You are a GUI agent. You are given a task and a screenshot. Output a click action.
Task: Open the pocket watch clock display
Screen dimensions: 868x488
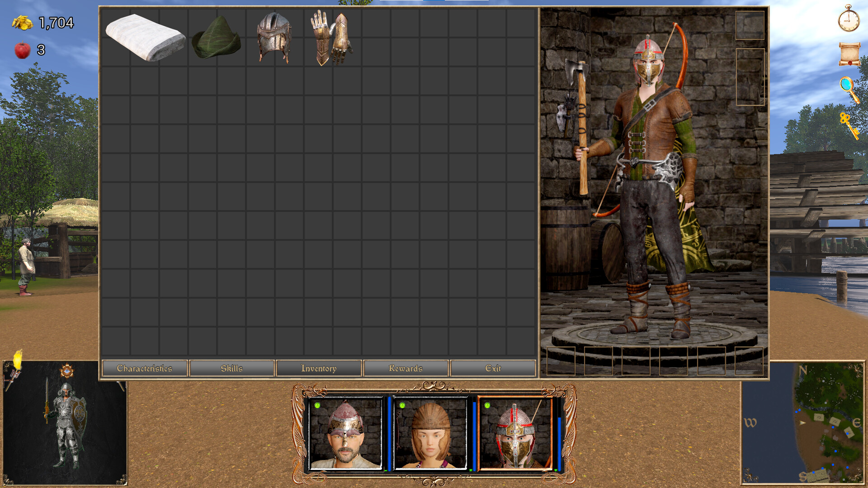click(850, 20)
